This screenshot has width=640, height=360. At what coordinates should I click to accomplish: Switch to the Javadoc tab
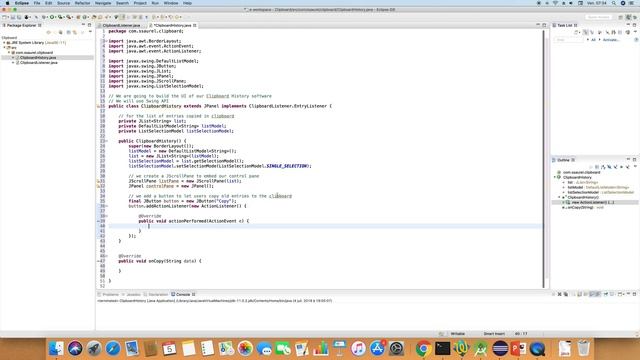click(x=133, y=294)
